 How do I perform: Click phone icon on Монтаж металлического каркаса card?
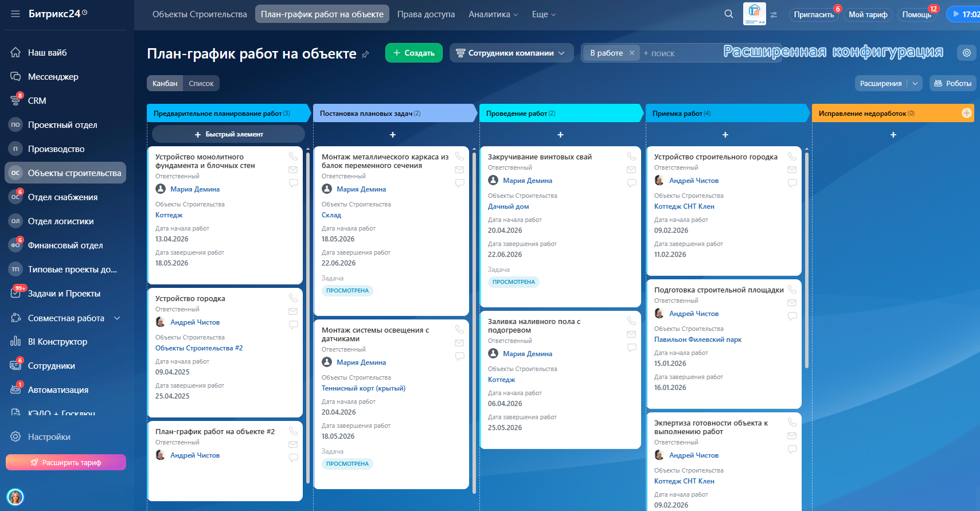(x=460, y=156)
